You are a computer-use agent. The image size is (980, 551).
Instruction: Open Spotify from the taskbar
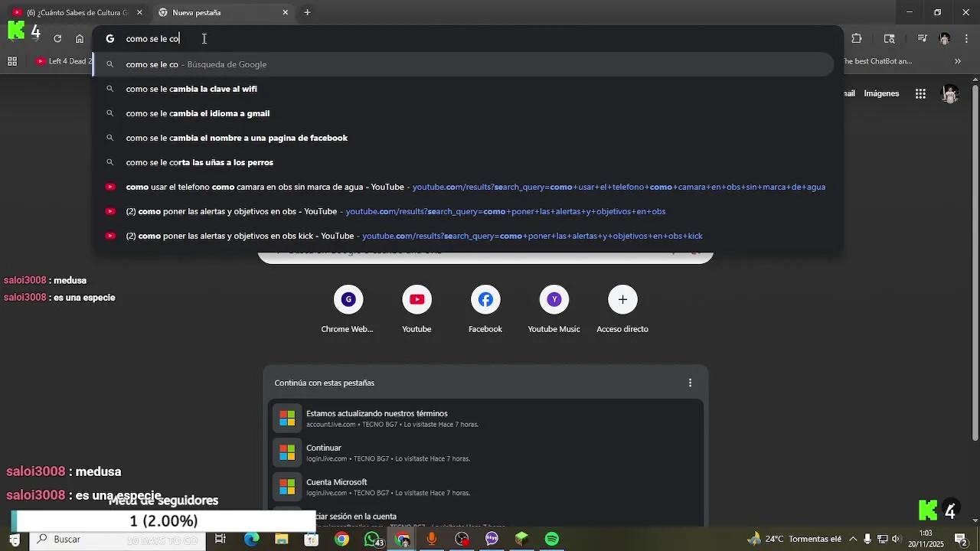point(552,540)
